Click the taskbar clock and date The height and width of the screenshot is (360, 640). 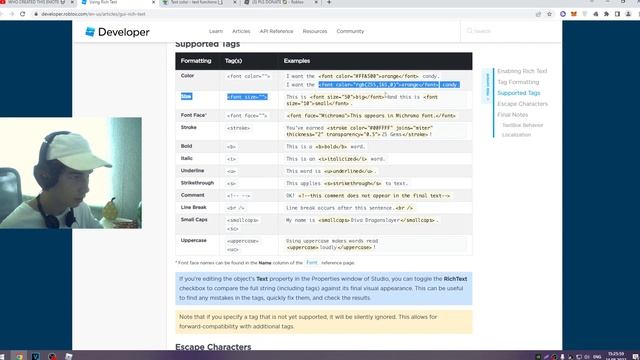pos(616,356)
